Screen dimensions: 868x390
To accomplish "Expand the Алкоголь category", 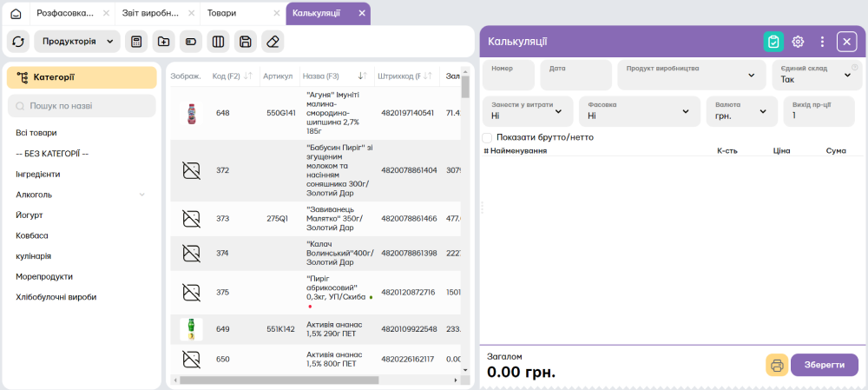I will click(x=142, y=195).
